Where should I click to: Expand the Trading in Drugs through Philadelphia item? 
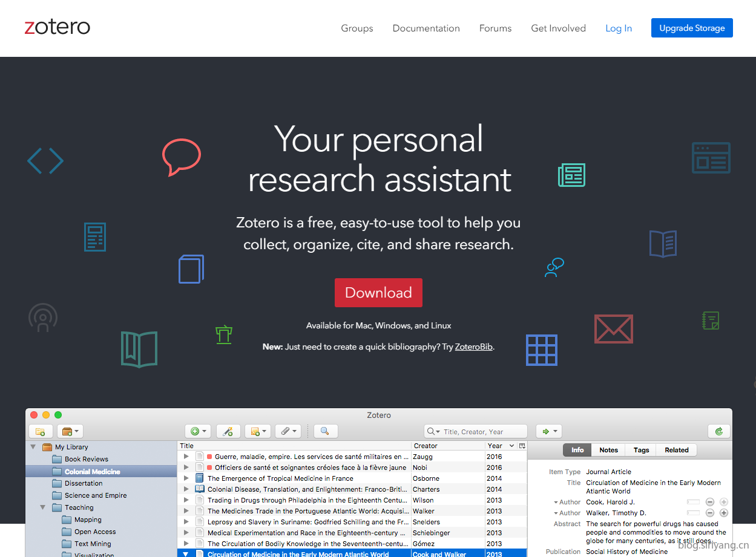pyautogui.click(x=186, y=500)
